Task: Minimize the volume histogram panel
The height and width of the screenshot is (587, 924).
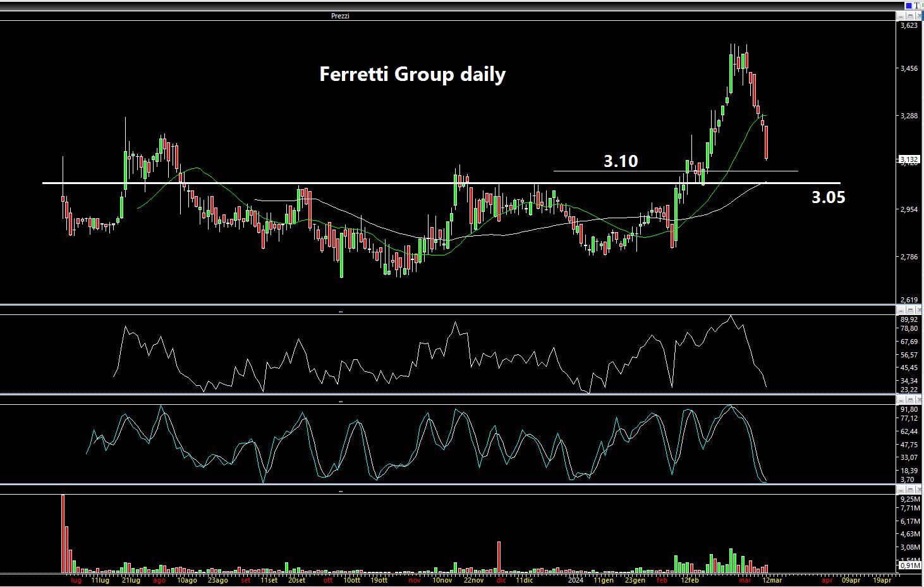Action: click(x=900, y=490)
